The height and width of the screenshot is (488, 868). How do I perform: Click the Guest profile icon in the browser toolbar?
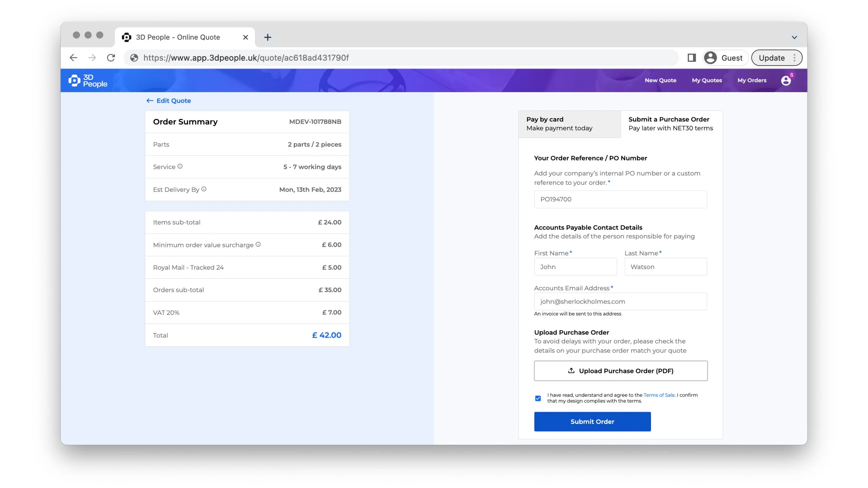point(710,57)
